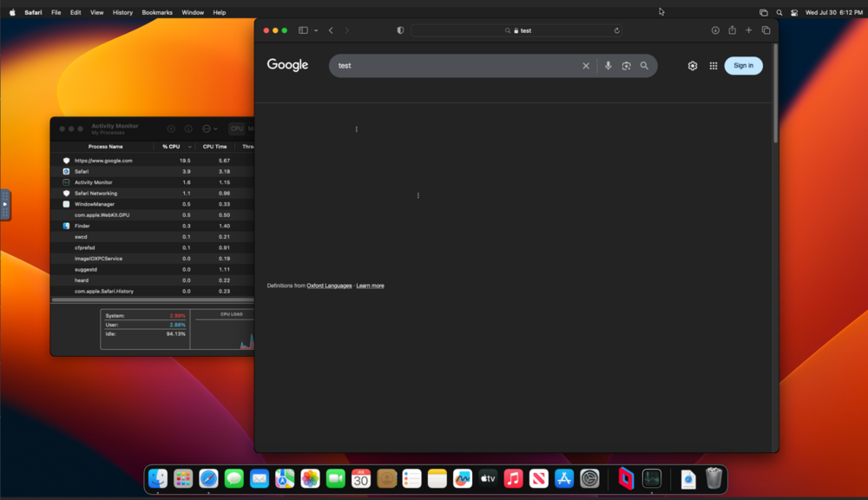The width and height of the screenshot is (868, 500).
Task: Open Google search by image
Action: [x=626, y=66]
